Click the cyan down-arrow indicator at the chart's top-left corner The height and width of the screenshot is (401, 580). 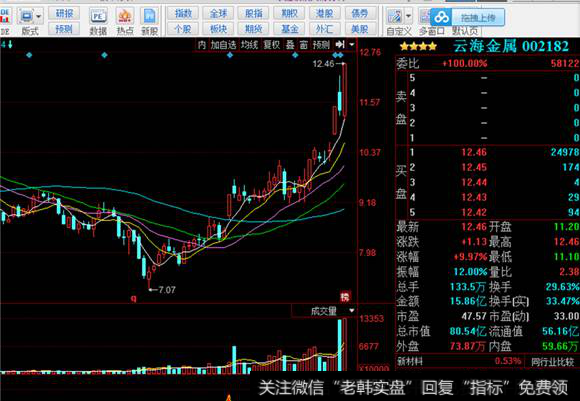[10, 45]
